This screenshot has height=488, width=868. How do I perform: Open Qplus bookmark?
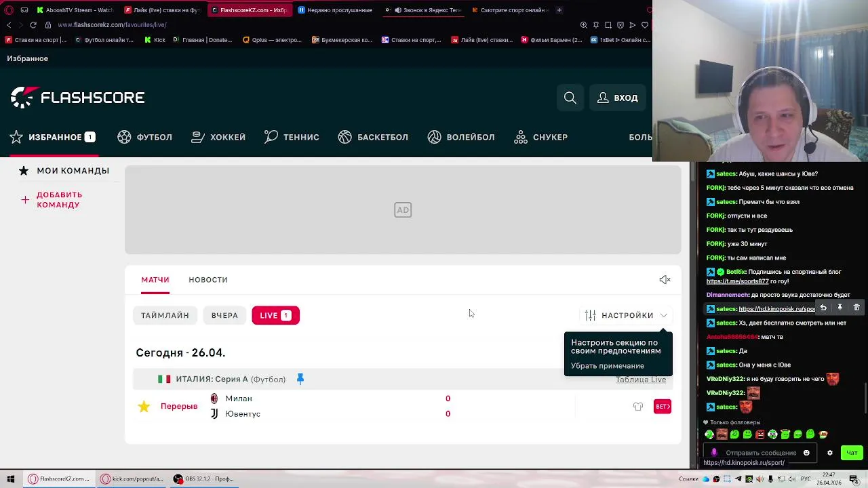[272, 40]
